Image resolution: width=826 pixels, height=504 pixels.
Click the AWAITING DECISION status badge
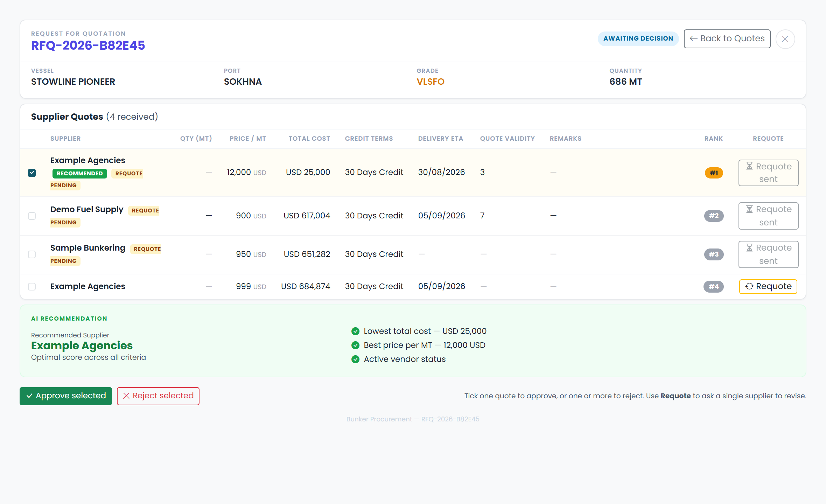[x=638, y=38]
